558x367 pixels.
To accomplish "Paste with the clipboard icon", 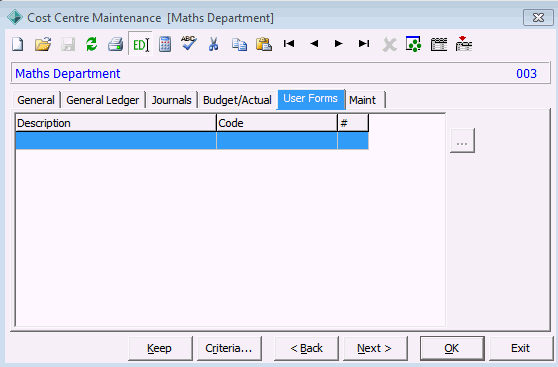I will tap(264, 44).
